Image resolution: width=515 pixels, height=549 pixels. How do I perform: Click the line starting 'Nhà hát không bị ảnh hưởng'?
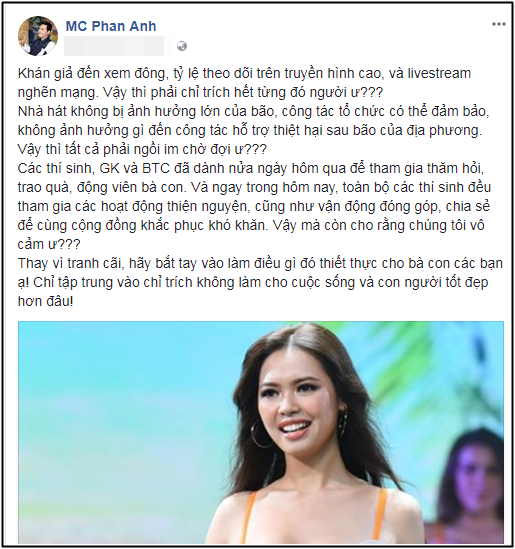click(253, 111)
